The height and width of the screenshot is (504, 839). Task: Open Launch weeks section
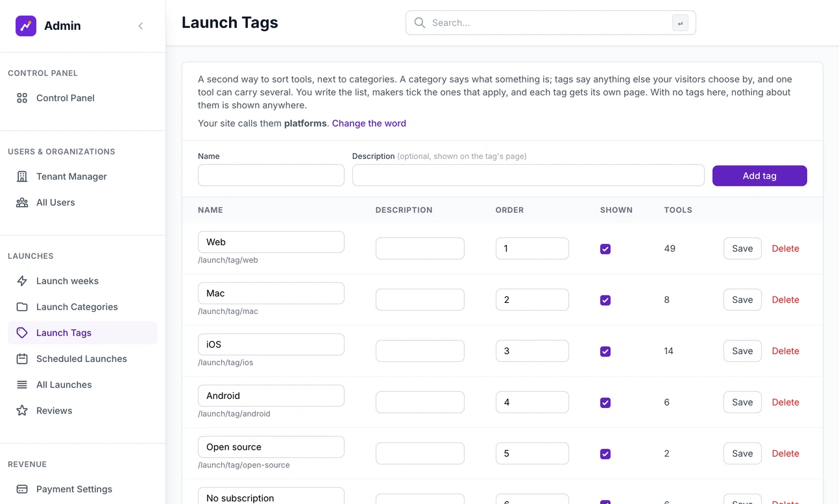(x=82, y=281)
